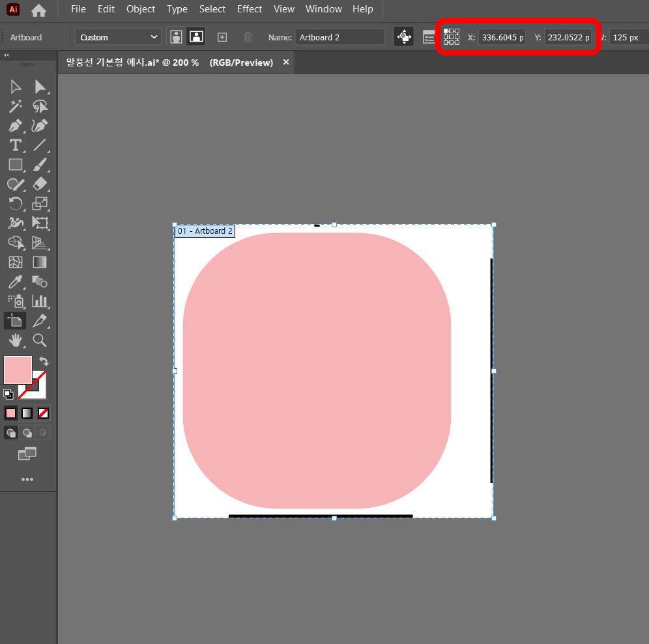This screenshot has height=644, width=649.
Task: Select the Shaper tool
Action: coord(16,184)
